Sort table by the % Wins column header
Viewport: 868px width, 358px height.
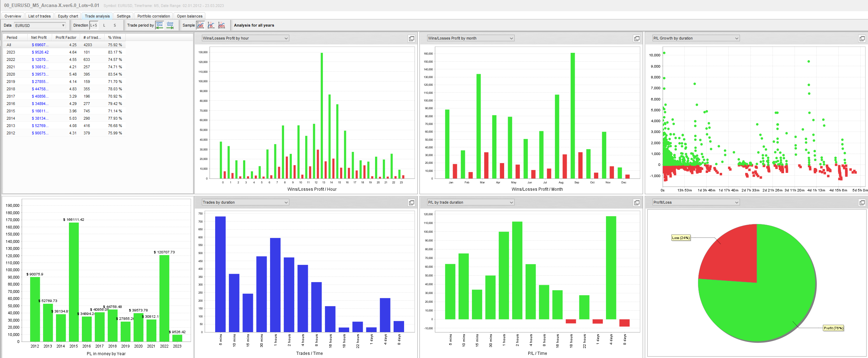115,37
